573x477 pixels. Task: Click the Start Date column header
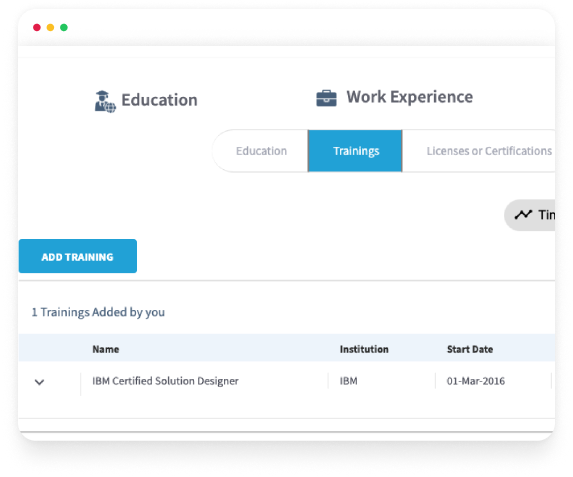470,349
